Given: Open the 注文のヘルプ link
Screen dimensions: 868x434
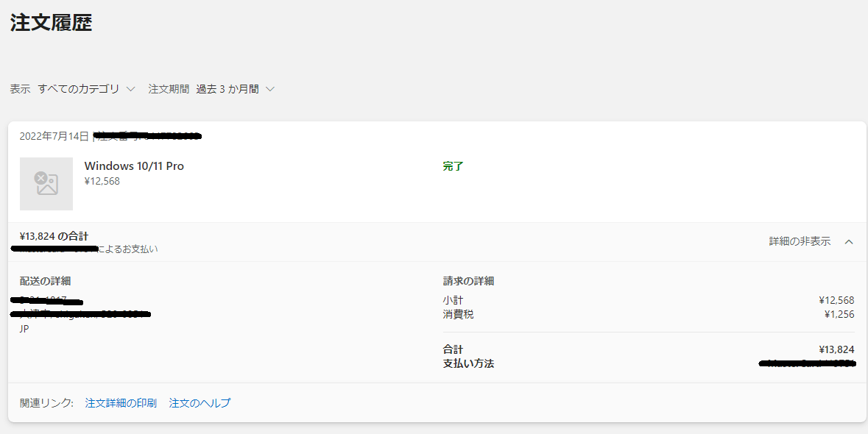Looking at the screenshot, I should click(x=200, y=403).
